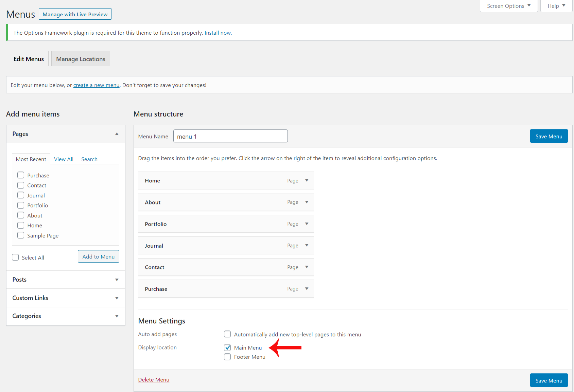Expand the Posts panel
The width and height of the screenshot is (574, 392).
pyautogui.click(x=117, y=280)
